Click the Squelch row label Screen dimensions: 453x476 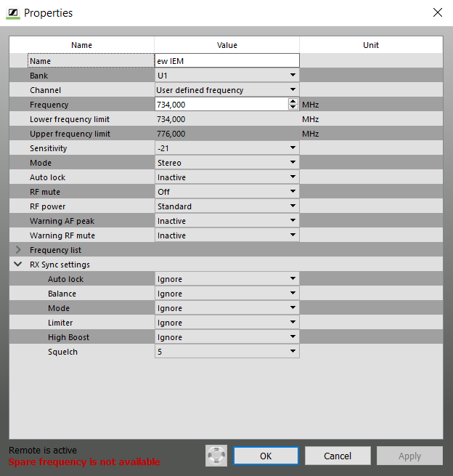pos(62,352)
